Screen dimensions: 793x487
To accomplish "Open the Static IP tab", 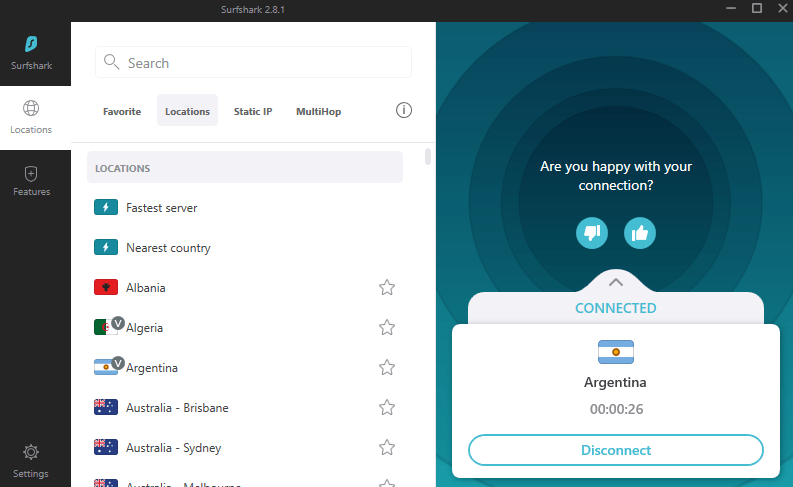I will (x=253, y=111).
